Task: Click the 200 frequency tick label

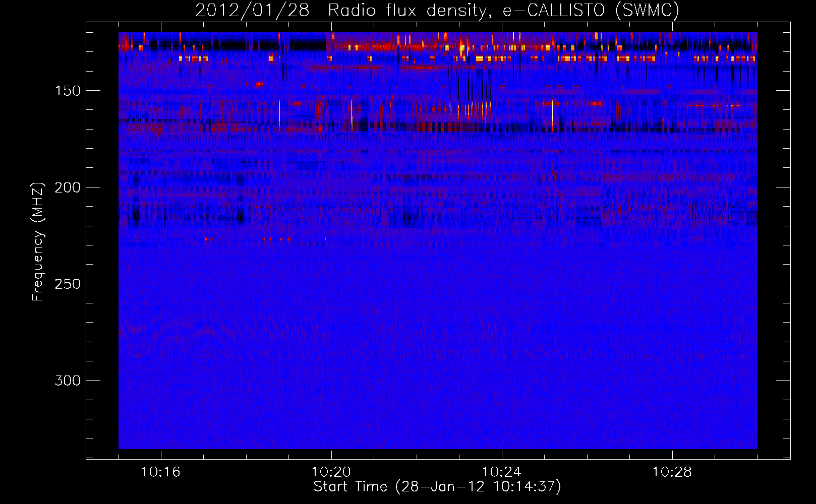Action: (x=68, y=187)
